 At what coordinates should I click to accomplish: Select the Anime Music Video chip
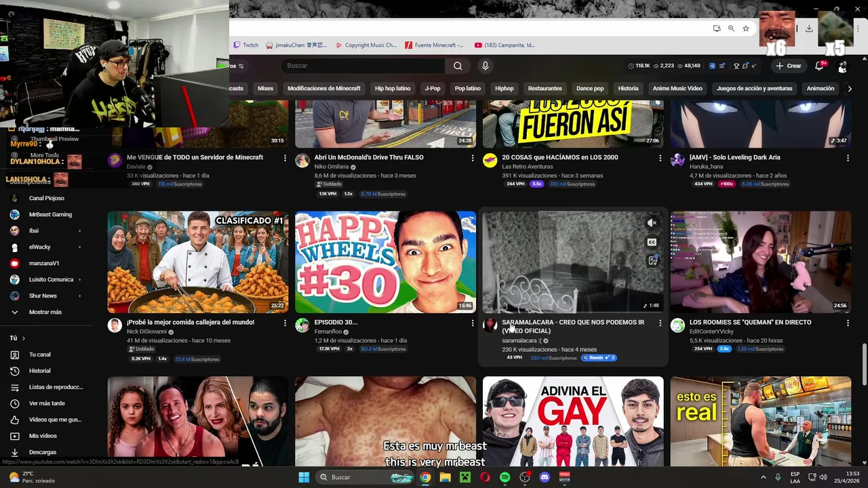pos(677,88)
